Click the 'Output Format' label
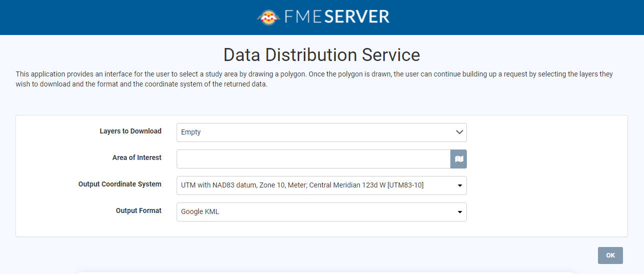 point(139,210)
